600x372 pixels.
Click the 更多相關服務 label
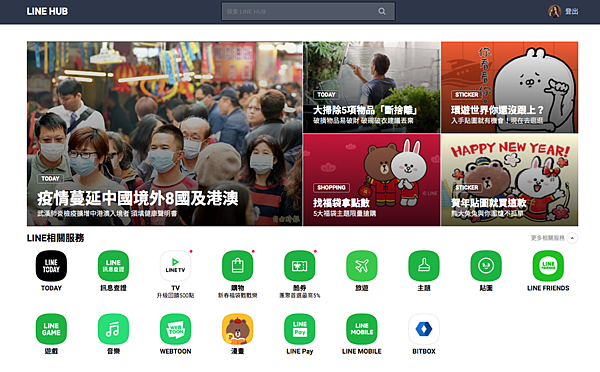point(548,238)
